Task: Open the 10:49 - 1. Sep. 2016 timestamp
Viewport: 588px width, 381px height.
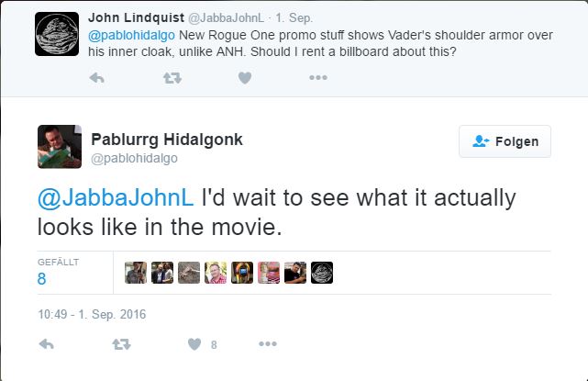Action: coord(92,314)
